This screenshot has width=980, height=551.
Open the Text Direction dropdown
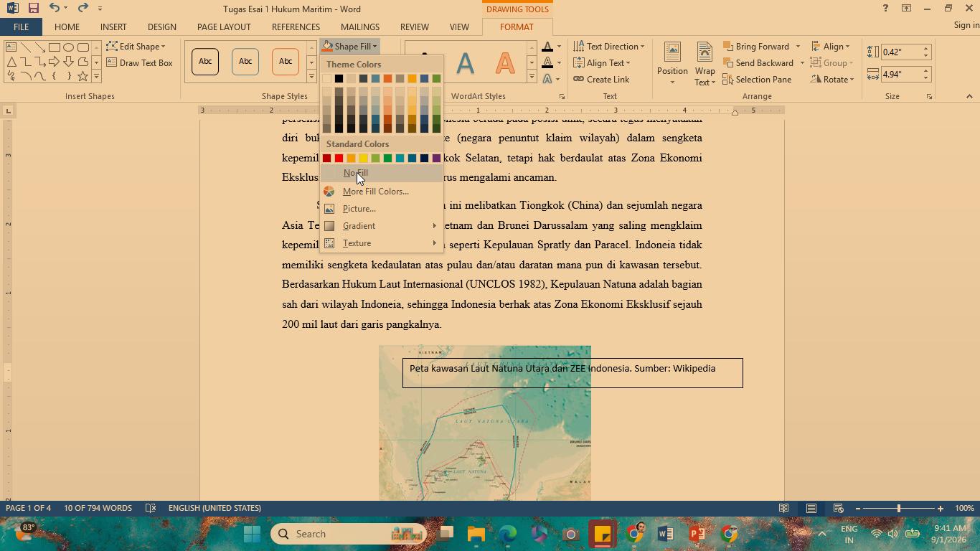pyautogui.click(x=609, y=47)
